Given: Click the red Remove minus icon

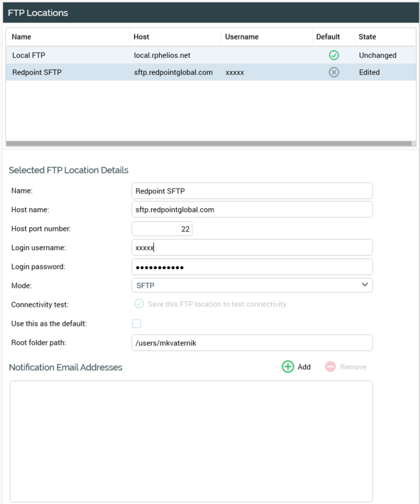Looking at the screenshot, I should [331, 367].
